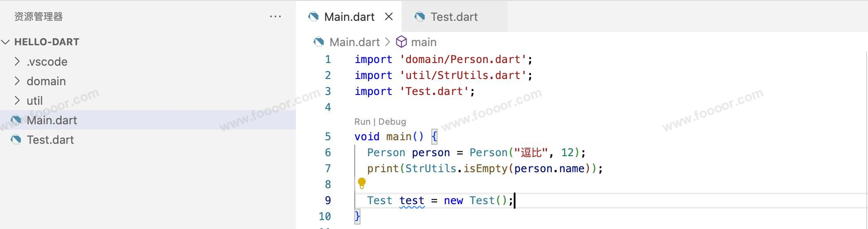Expand the domain folder

click(x=17, y=81)
